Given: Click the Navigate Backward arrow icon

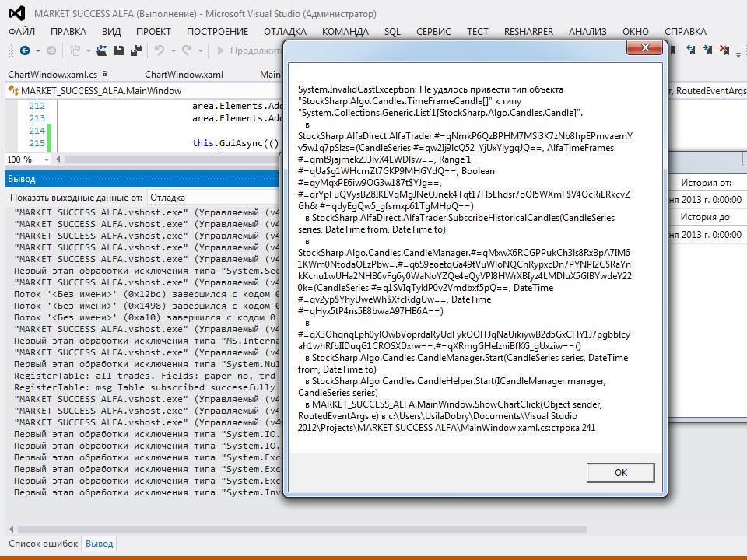Looking at the screenshot, I should click(x=25, y=50).
